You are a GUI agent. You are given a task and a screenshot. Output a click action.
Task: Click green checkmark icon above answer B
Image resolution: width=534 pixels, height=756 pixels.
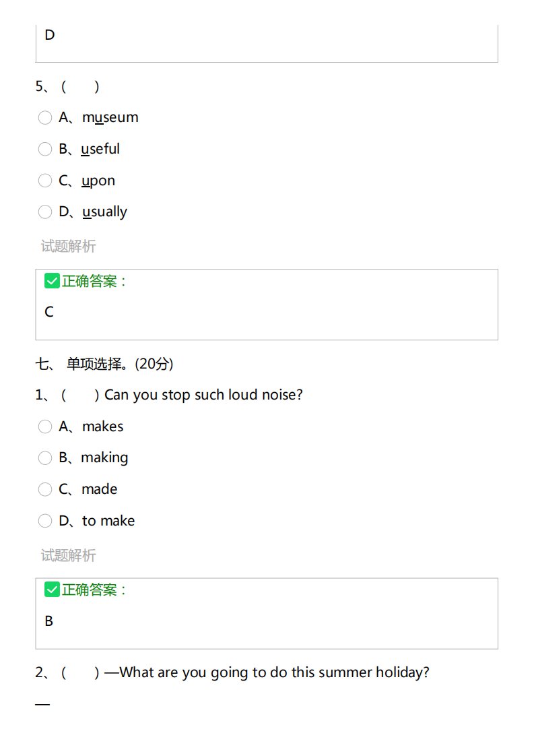(52, 590)
